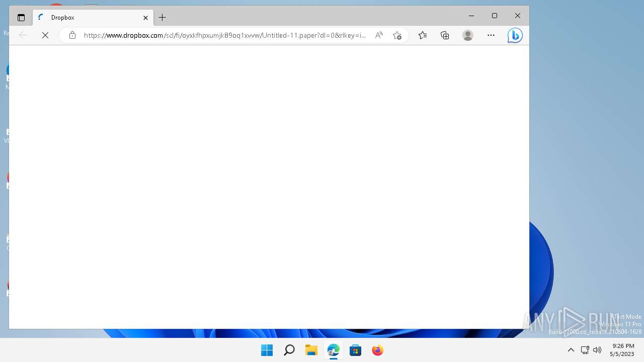Image resolution: width=644 pixels, height=362 pixels.
Task: Open the Favorites list
Action: pos(423,35)
